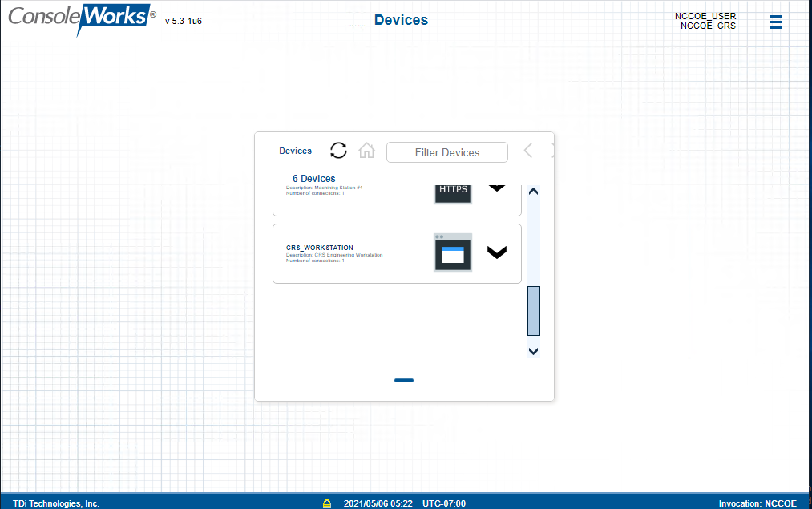
Task: Open the hamburger main menu
Action: click(x=775, y=22)
